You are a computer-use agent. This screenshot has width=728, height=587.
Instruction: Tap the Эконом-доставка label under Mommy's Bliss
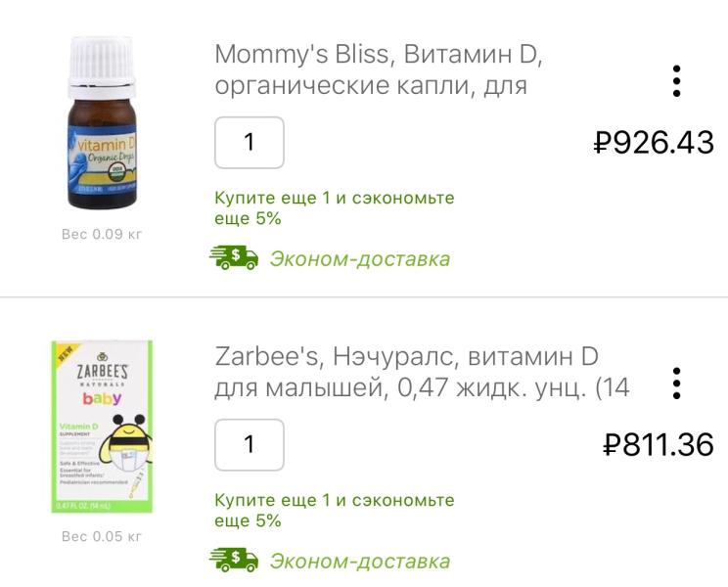[360, 259]
